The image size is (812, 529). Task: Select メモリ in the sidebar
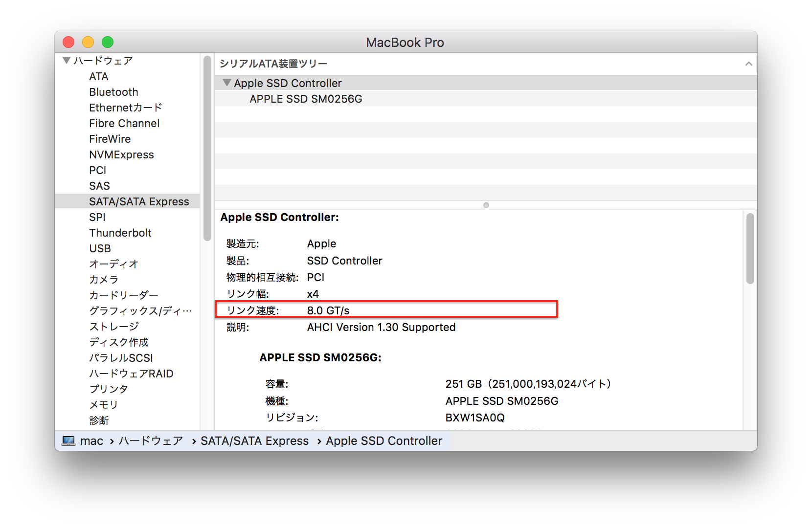[104, 405]
